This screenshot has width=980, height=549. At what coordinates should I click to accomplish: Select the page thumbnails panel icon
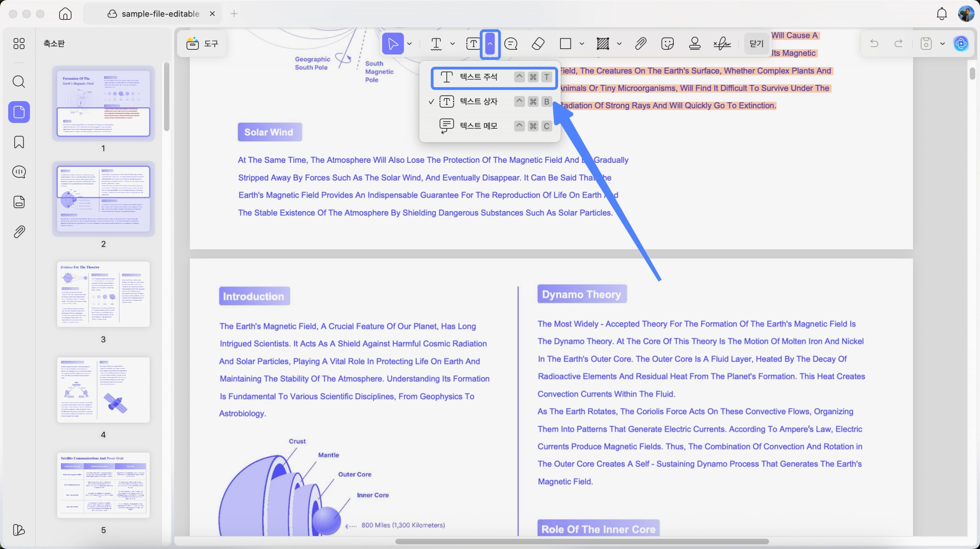click(x=19, y=112)
